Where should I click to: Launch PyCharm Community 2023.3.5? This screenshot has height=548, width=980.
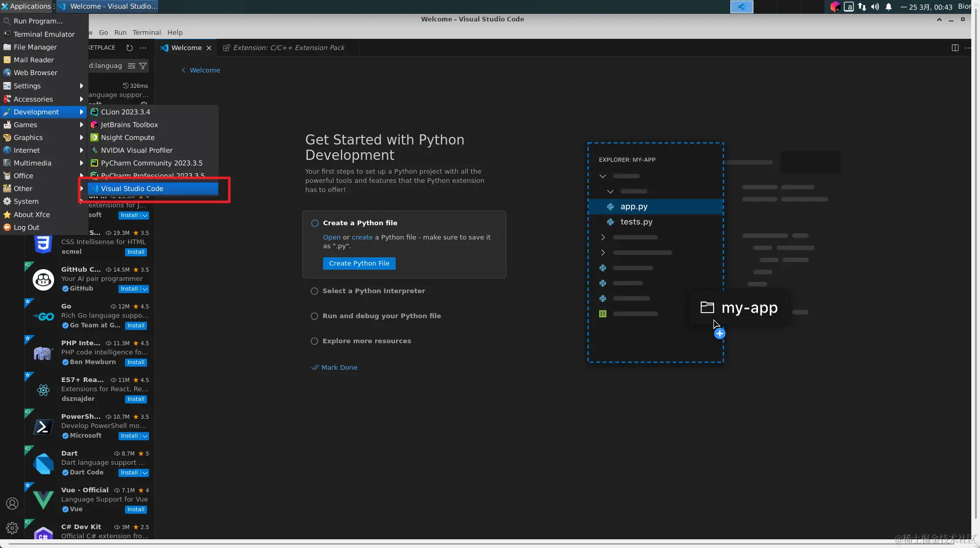point(153,163)
